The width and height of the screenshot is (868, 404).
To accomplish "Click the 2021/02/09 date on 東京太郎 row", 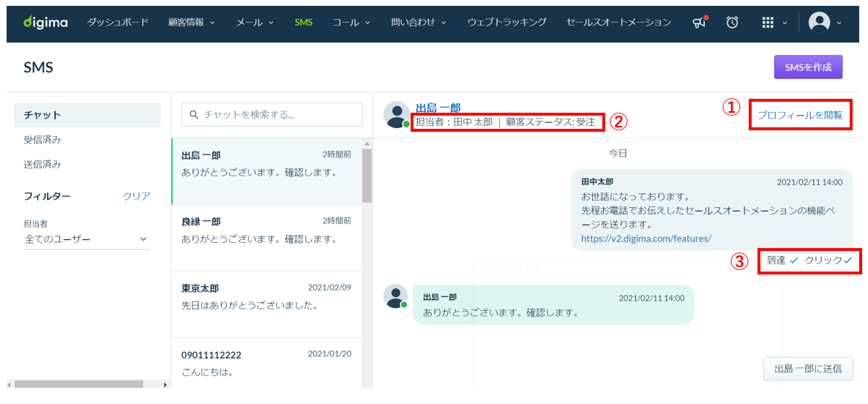I will [x=329, y=288].
